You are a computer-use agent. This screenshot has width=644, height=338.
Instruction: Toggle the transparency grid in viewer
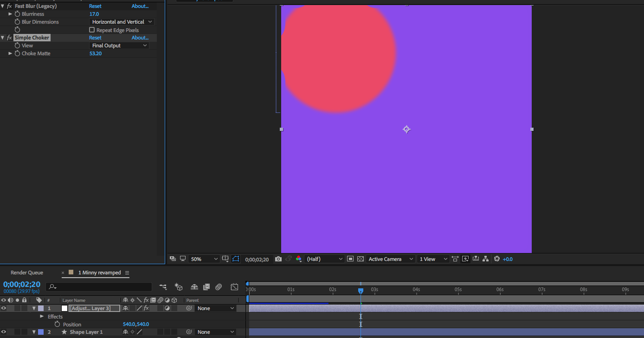pos(361,259)
